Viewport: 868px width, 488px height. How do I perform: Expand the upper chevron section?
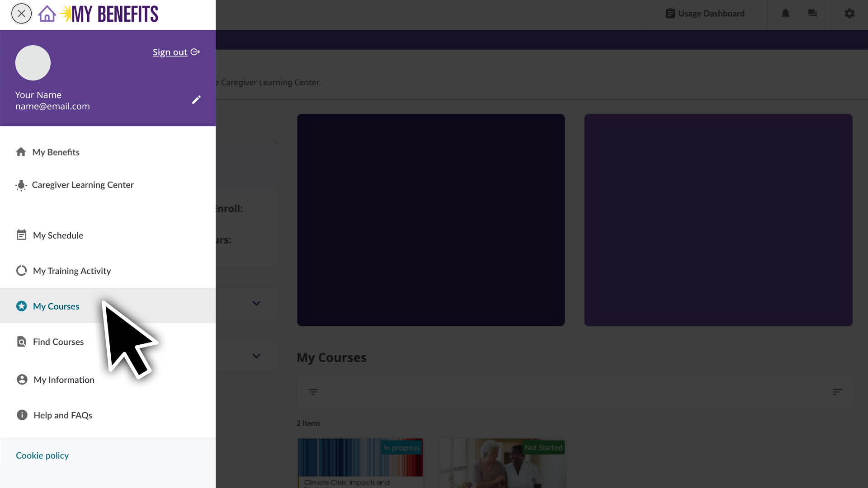[x=256, y=304]
